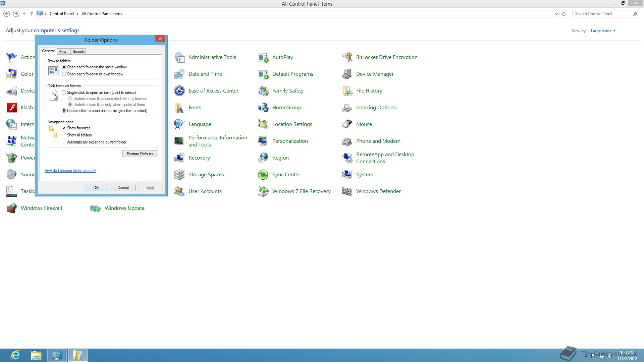Open the Storage Spaces icon
The width and height of the screenshot is (644, 362).
[x=179, y=175]
